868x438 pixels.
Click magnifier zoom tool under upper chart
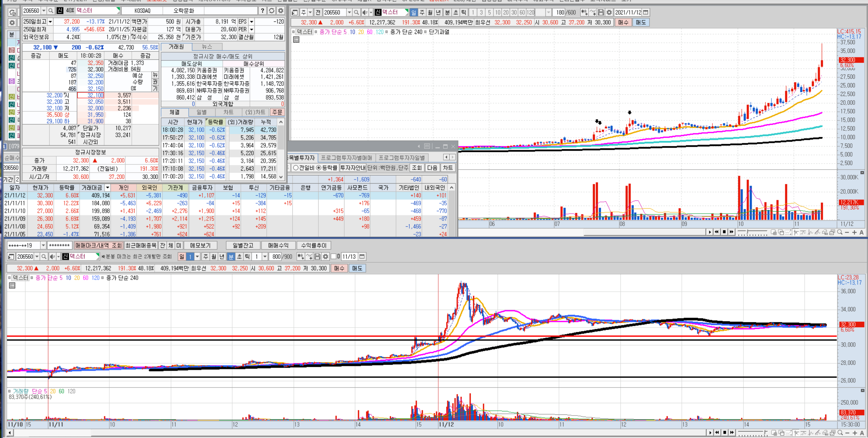[x=840, y=232]
